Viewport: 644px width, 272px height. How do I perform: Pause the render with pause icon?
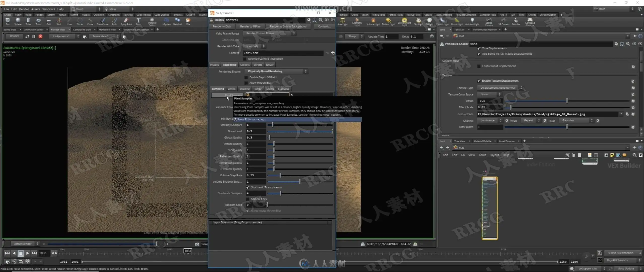34,36
